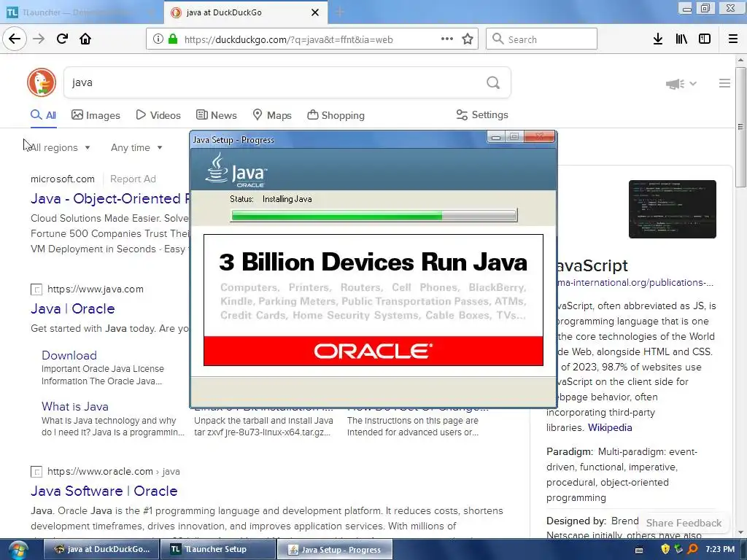Open the Firefox home page icon
The width and height of the screenshot is (747, 560).
85,39
